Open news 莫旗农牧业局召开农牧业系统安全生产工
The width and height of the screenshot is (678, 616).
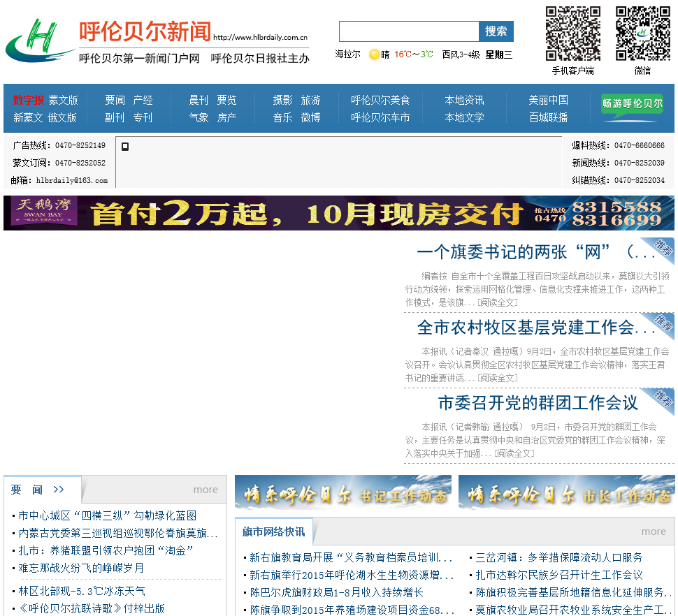click(x=574, y=610)
